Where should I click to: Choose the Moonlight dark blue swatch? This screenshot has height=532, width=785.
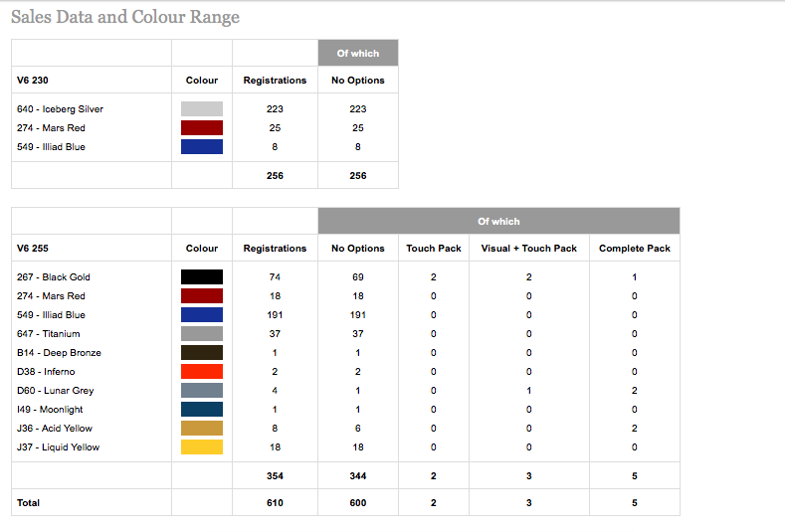coord(202,409)
